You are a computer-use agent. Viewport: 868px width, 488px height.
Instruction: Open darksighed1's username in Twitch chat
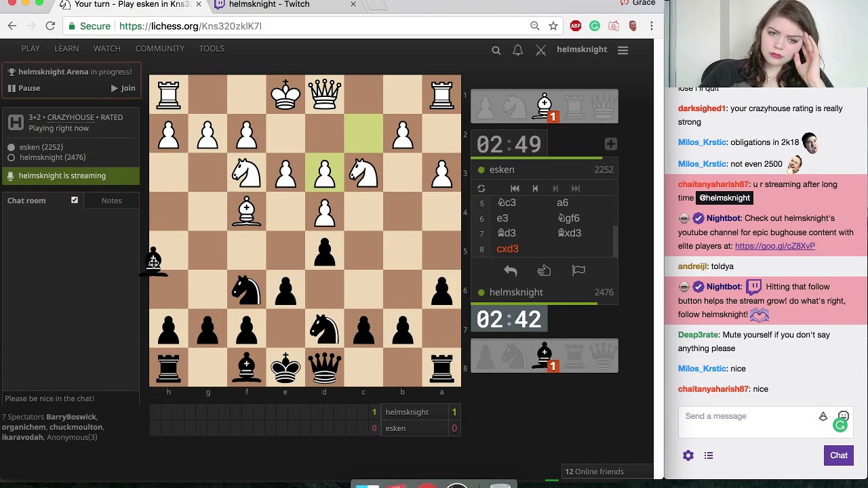pyautogui.click(x=702, y=108)
